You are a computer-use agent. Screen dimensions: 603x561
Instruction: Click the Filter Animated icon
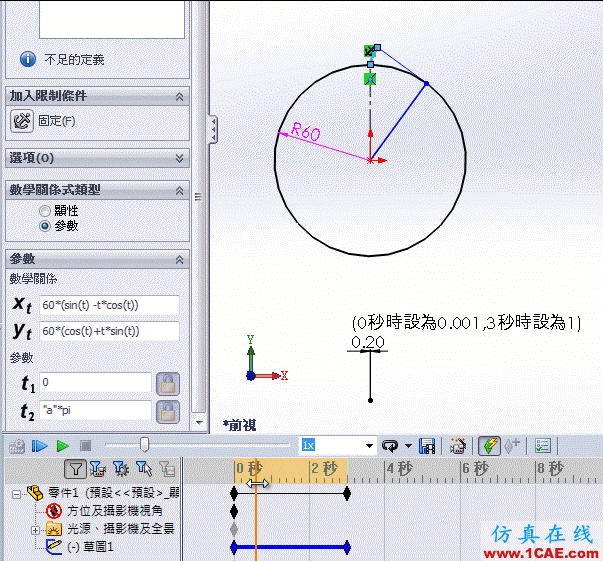coord(98,469)
